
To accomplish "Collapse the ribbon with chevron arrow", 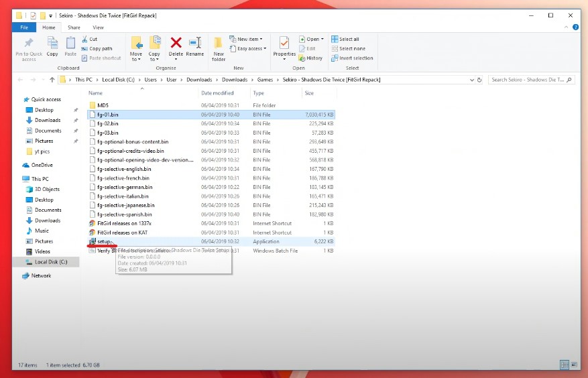I will [567, 27].
